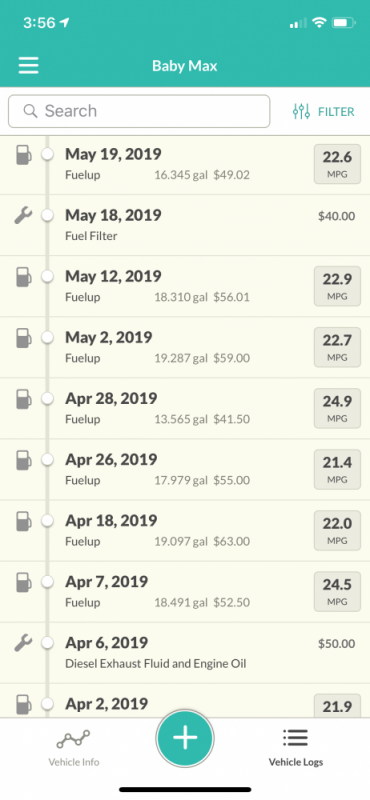Select the 24.5 MPG badge

click(337, 591)
